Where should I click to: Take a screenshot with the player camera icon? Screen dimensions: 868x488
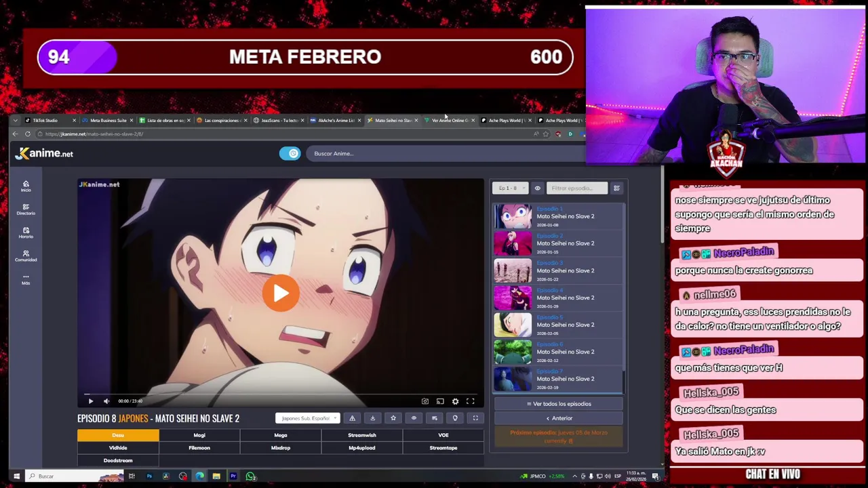pyautogui.click(x=425, y=401)
